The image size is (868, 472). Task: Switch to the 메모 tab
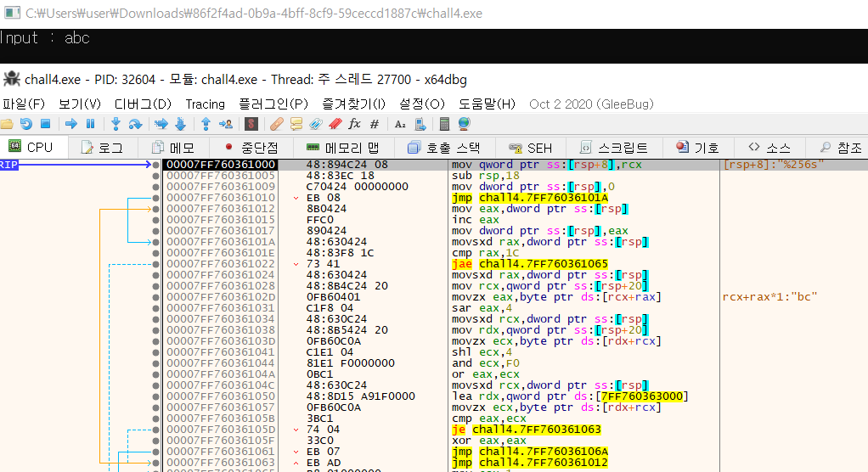tap(174, 148)
